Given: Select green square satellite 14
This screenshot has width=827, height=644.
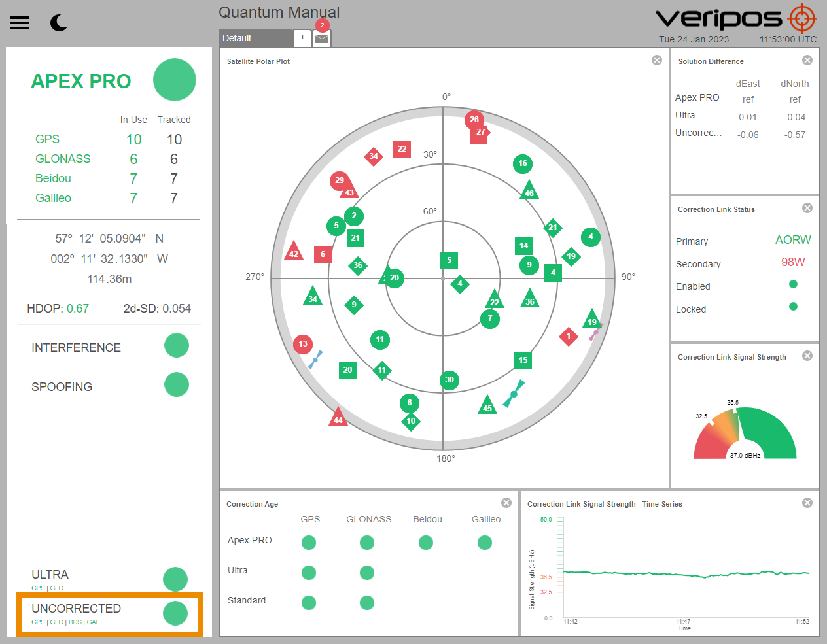Looking at the screenshot, I should point(523,246).
